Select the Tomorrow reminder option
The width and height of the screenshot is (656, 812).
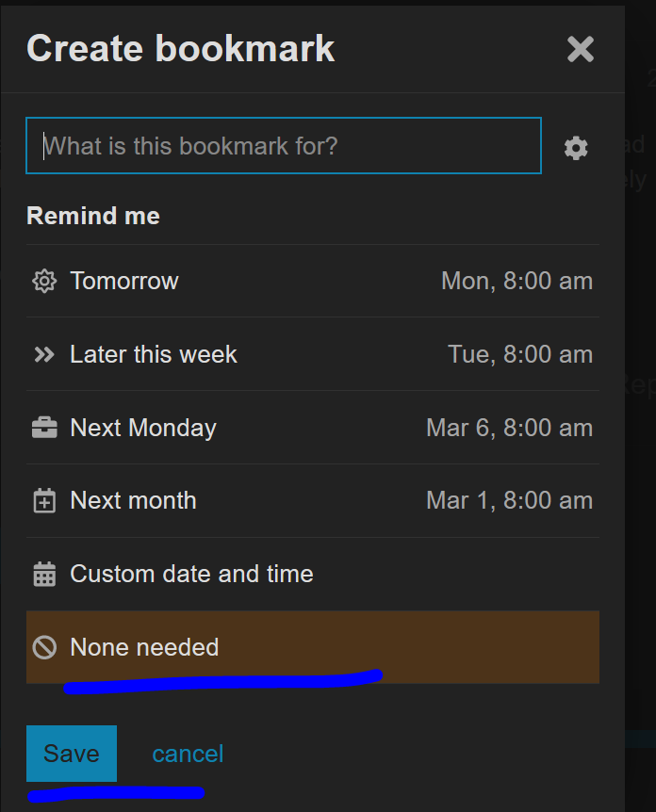(124, 281)
